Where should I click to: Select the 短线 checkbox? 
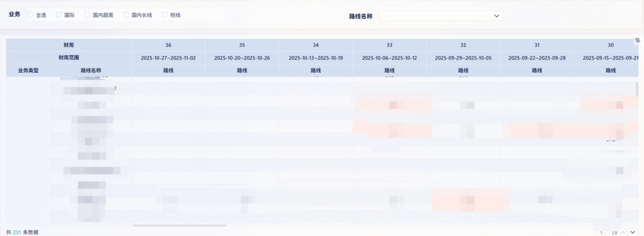tap(165, 15)
